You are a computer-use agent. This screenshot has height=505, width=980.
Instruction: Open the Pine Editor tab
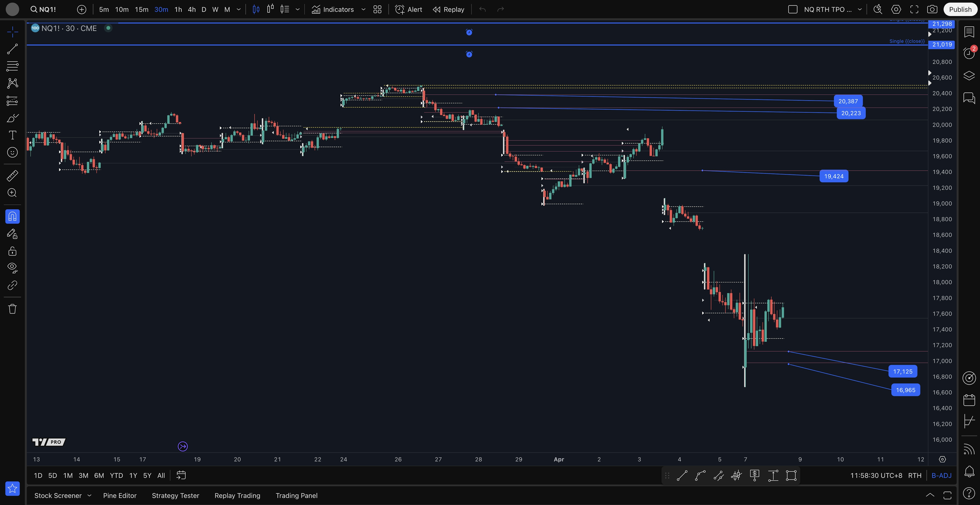click(119, 496)
